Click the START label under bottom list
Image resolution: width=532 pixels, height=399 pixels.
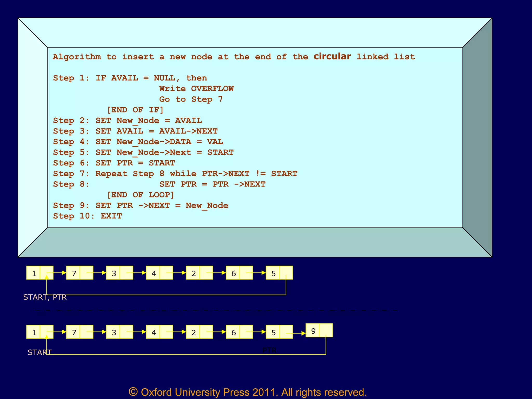(40, 352)
